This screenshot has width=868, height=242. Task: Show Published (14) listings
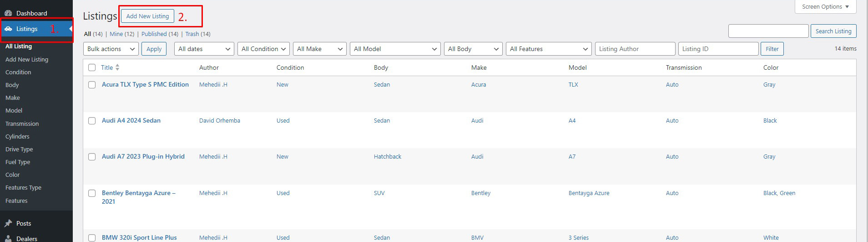tap(160, 34)
